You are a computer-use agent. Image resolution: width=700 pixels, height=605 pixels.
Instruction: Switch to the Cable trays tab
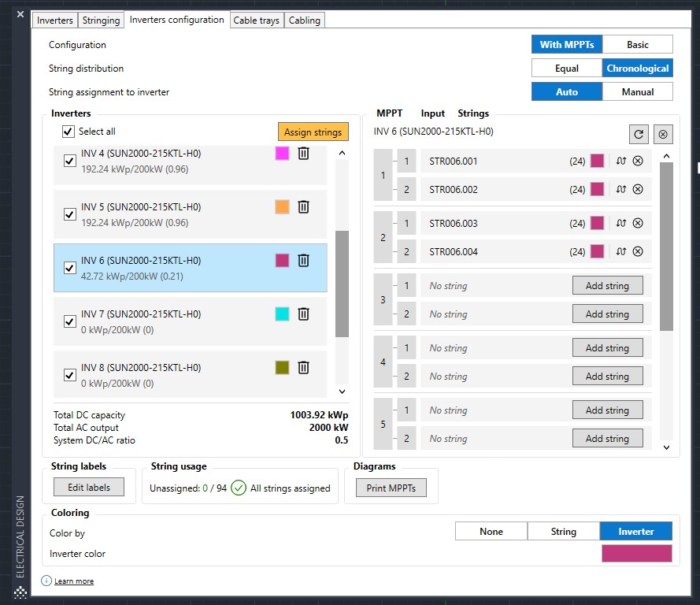[x=256, y=20]
